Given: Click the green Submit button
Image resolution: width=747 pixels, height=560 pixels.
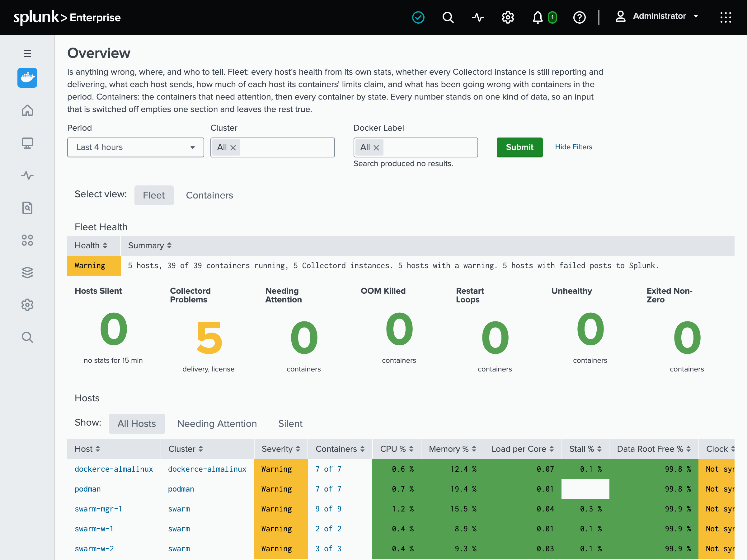Looking at the screenshot, I should [x=519, y=147].
